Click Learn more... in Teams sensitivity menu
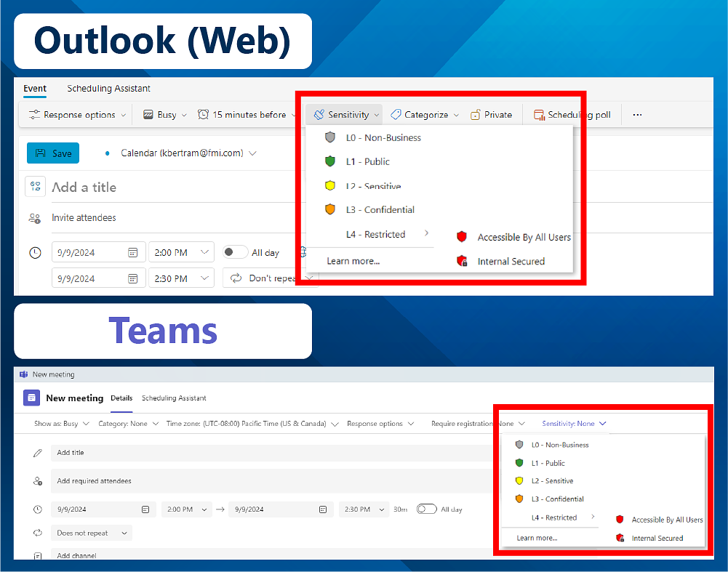This screenshot has height=572, width=728. [x=537, y=538]
